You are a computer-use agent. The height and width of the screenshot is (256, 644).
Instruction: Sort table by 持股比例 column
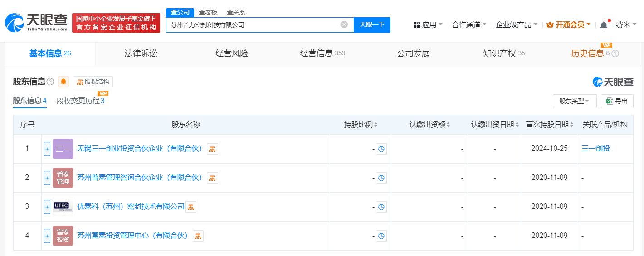click(361, 125)
